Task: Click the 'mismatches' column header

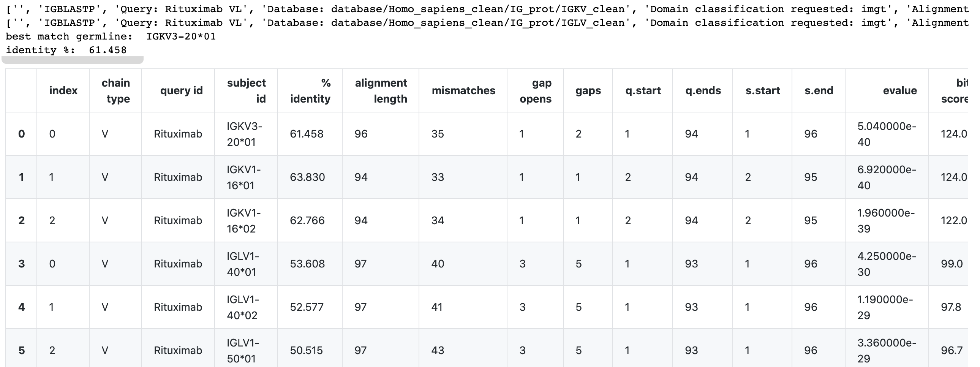Action: pos(463,90)
